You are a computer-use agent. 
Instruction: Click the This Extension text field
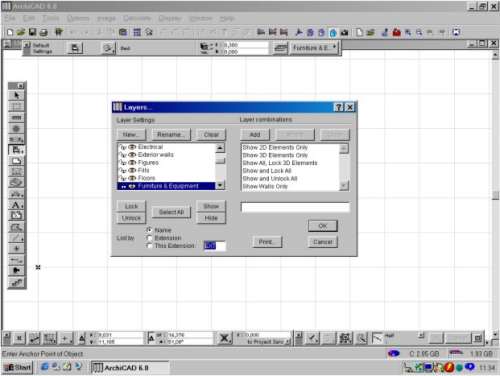click(214, 246)
